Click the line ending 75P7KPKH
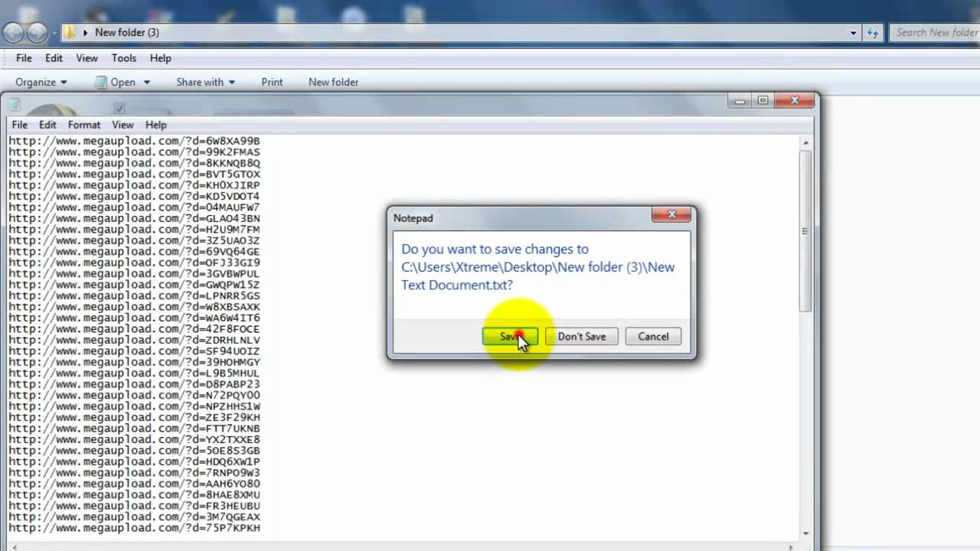 tap(134, 528)
